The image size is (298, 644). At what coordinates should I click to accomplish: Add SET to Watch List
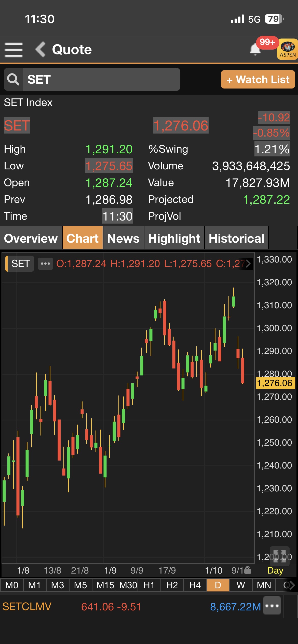[x=258, y=79]
